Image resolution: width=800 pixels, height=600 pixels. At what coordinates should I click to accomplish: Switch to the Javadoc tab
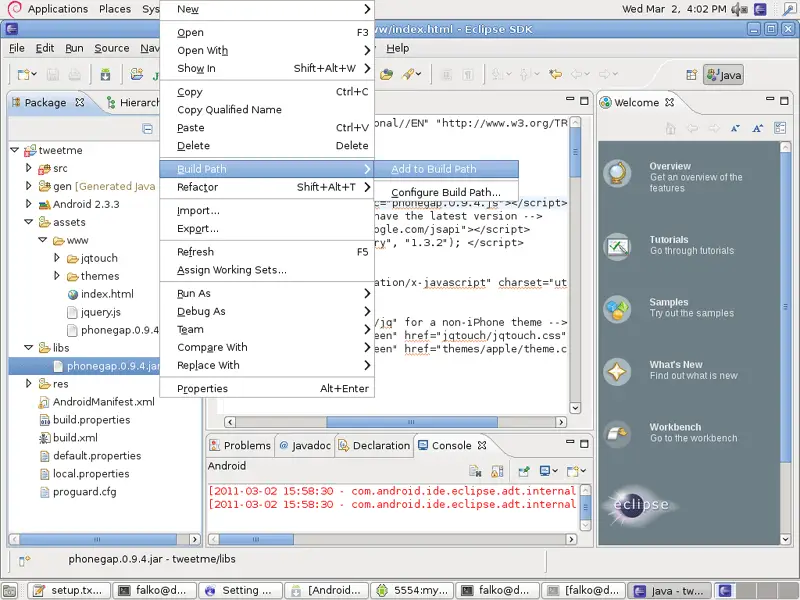[305, 445]
